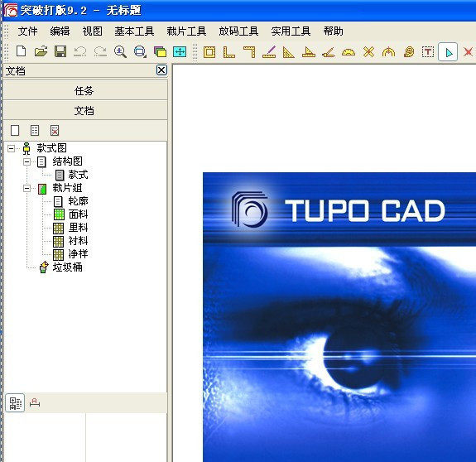476x462 pixels.
Task: Click the redo arrow icon
Action: tap(100, 51)
